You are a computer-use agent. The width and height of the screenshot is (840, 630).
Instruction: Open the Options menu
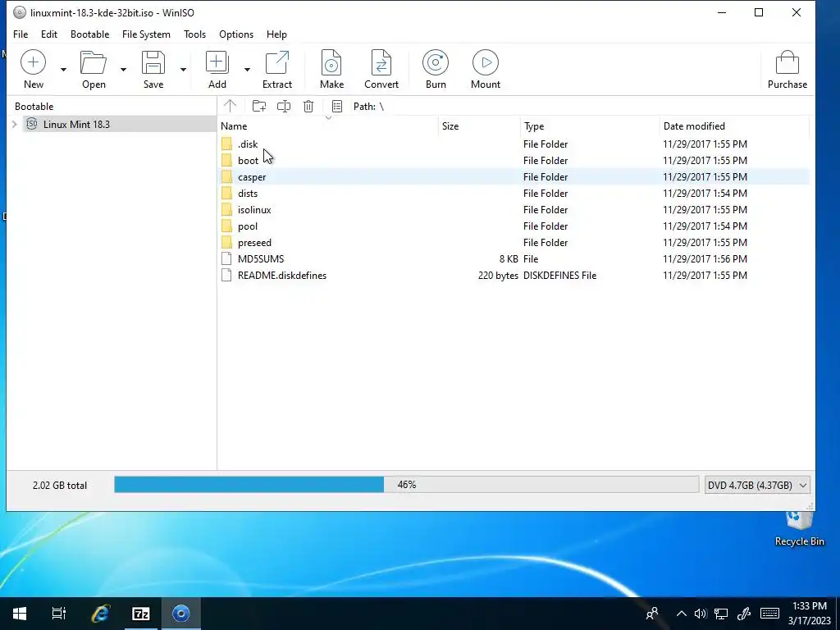point(236,34)
